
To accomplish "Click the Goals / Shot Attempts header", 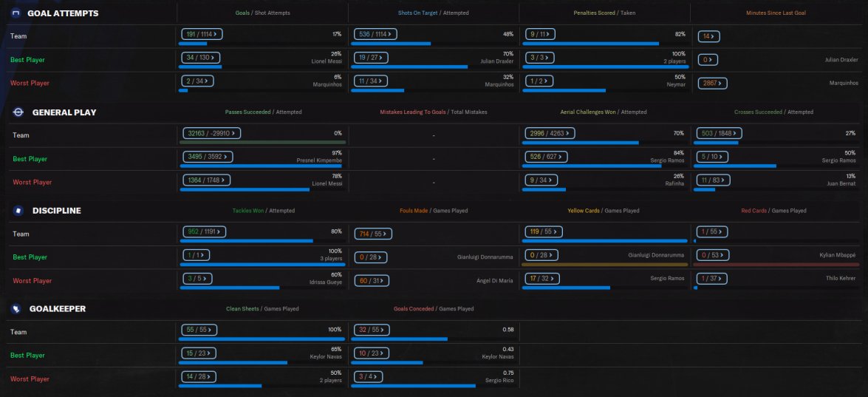I will [x=262, y=13].
